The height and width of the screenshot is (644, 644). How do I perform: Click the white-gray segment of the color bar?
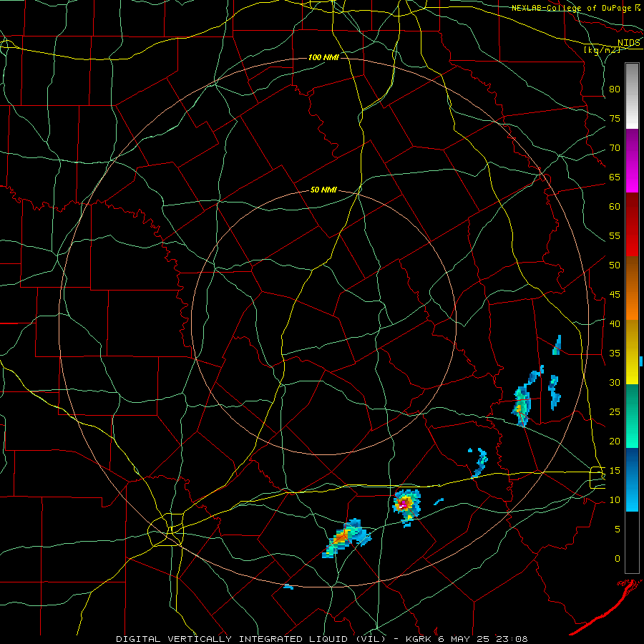click(x=632, y=96)
